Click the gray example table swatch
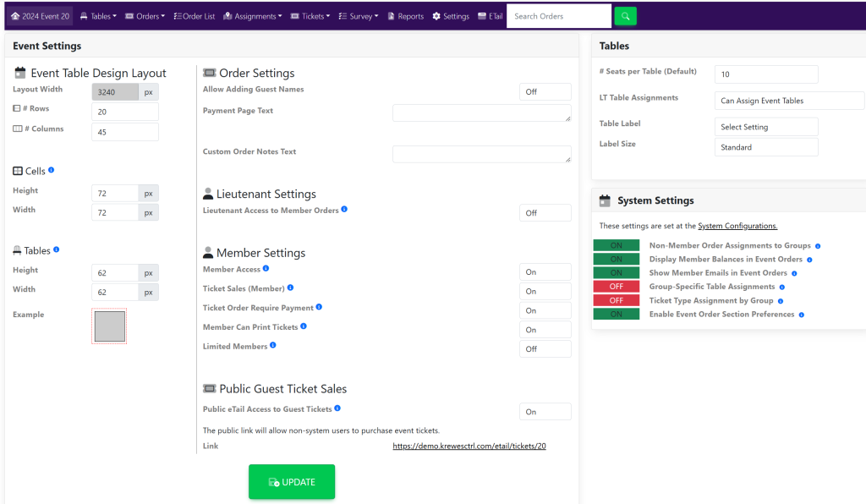The height and width of the screenshot is (504, 866). tap(110, 326)
